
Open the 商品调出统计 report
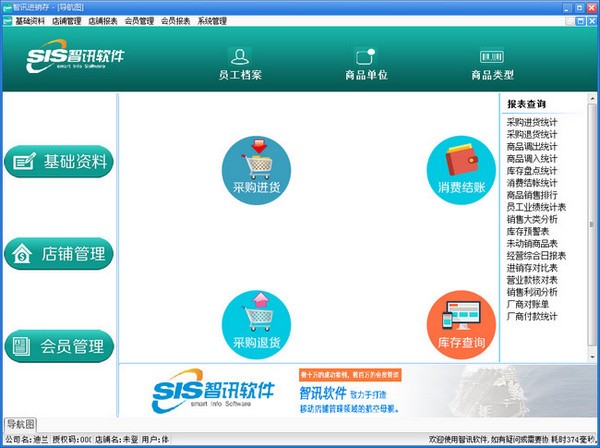[532, 147]
